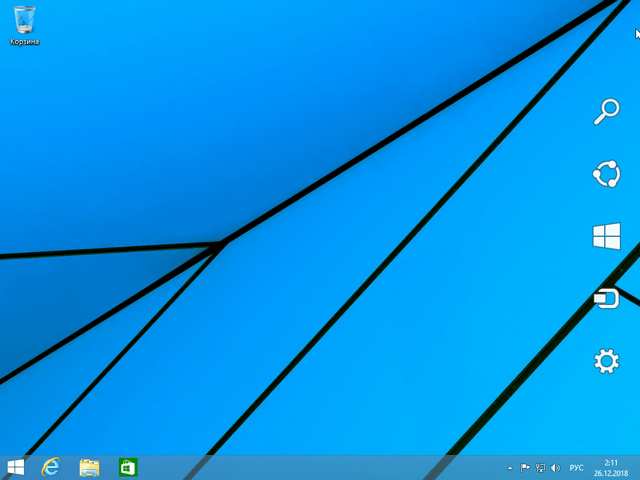Open the РУС input language switcher
Screen dimensions: 640x480
(x=577, y=467)
